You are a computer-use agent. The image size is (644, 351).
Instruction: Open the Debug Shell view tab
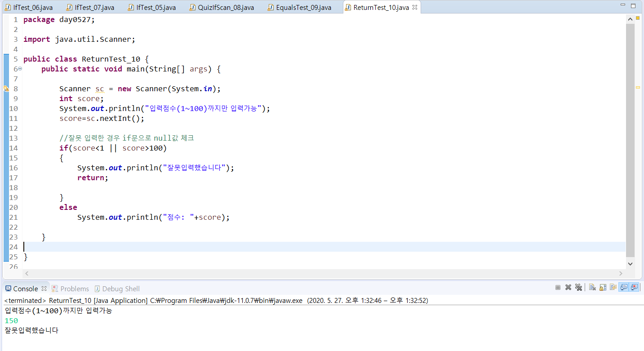(116, 289)
